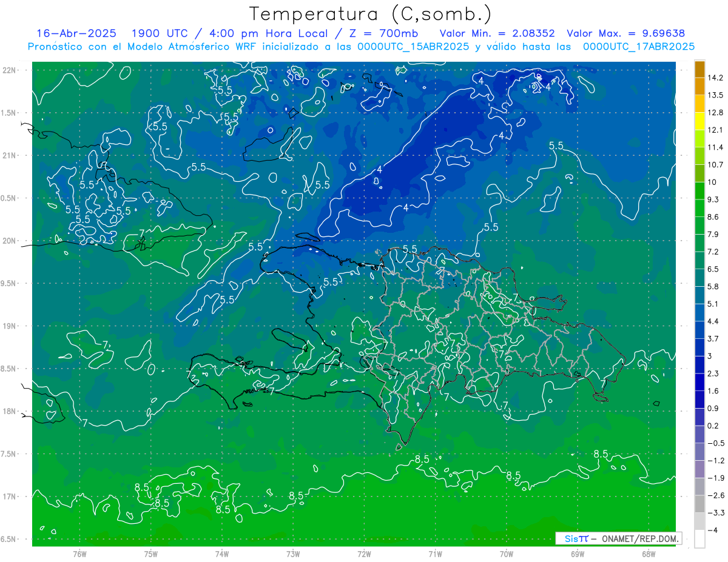Click the 'ONAMET/REP.DOM.' credit label
This screenshot has width=728, height=562.
pos(639,539)
